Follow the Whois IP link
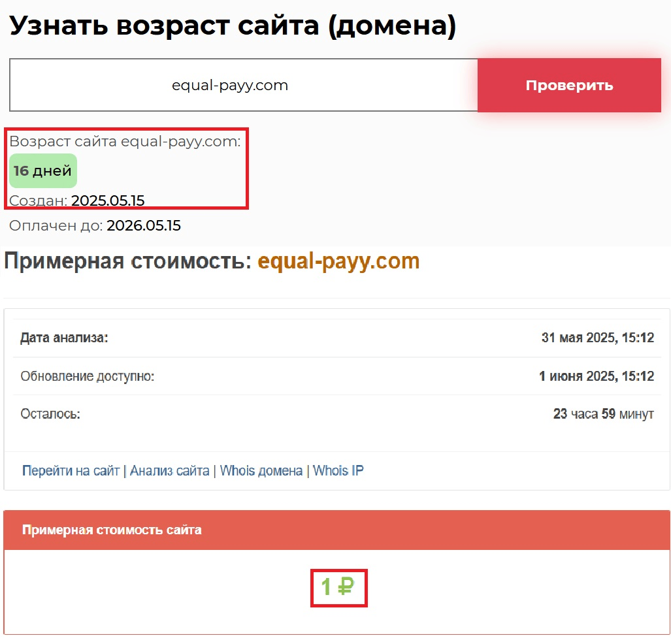The width and height of the screenshot is (671, 644). coord(338,471)
